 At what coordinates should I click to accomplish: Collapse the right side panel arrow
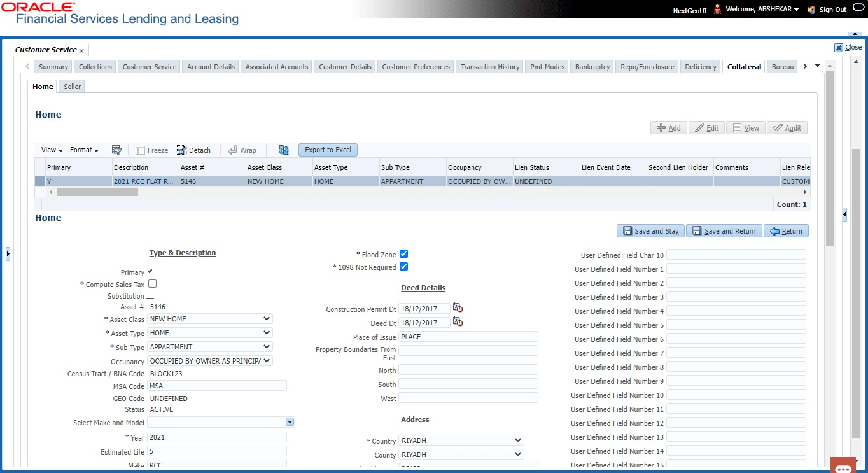coord(844,215)
